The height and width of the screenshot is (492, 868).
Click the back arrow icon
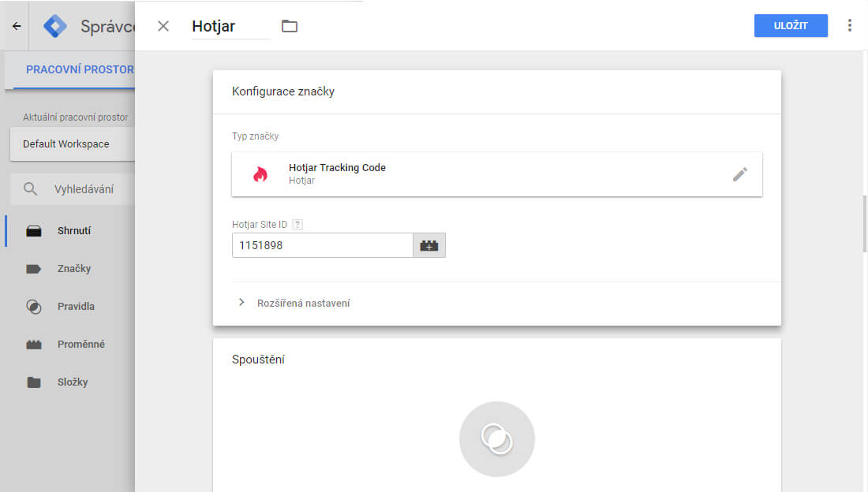pos(17,26)
